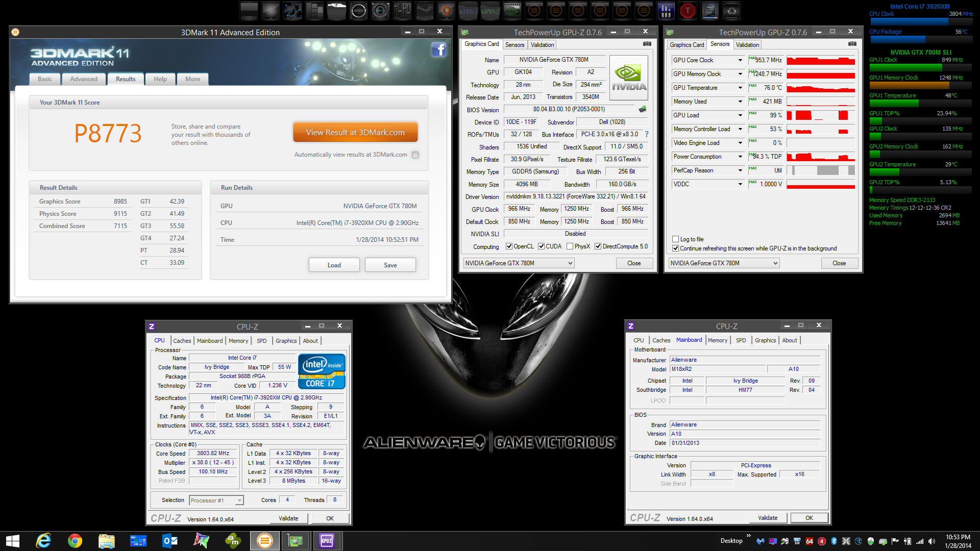The height and width of the screenshot is (551, 980).
Task: Click View Result at 3DMark.com button
Action: click(355, 132)
